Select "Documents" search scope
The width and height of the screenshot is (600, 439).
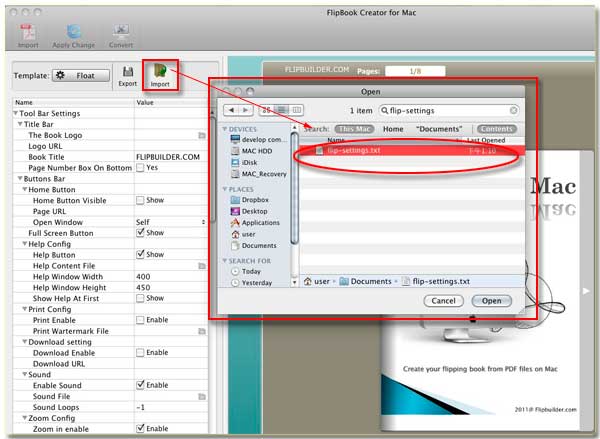(439, 129)
